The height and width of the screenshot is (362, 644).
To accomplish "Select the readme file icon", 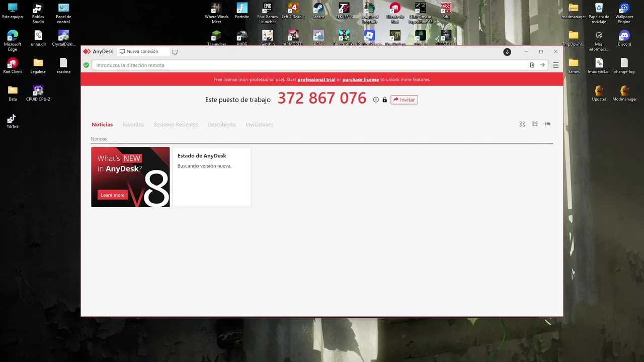I will point(63,66).
